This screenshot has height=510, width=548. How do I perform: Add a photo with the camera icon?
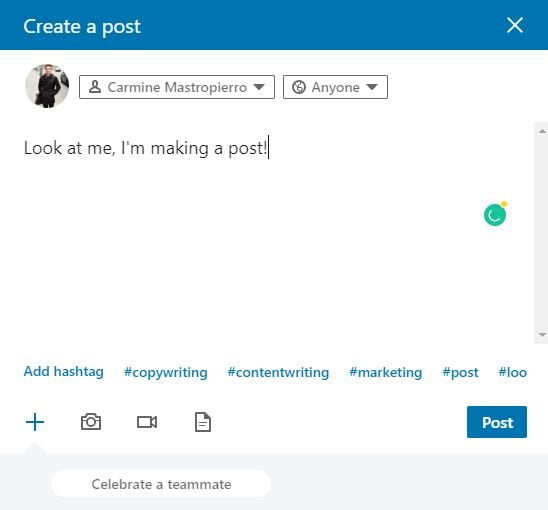[x=91, y=422]
